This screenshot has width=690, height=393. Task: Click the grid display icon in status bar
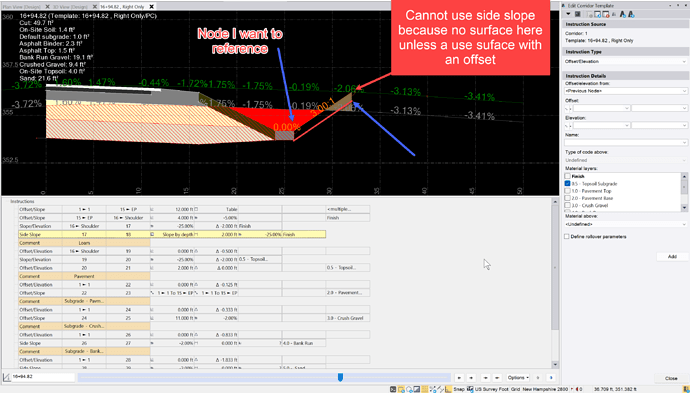coord(425,389)
